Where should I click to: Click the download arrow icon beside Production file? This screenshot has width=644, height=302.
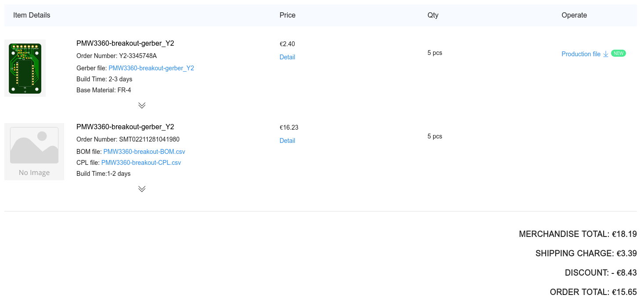(x=605, y=54)
